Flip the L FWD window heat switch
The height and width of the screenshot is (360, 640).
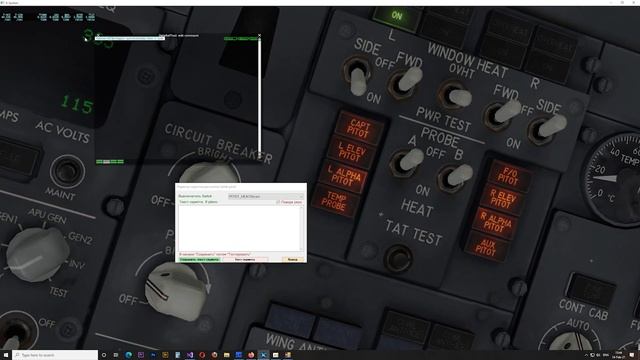pyautogui.click(x=406, y=81)
